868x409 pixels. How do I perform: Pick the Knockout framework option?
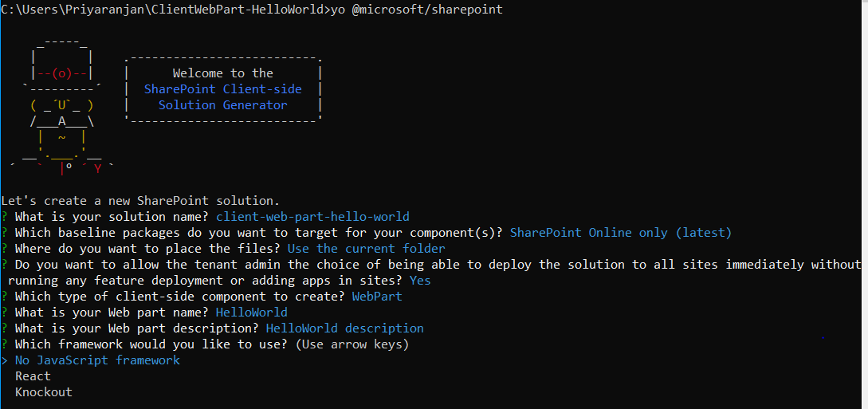[x=44, y=391]
